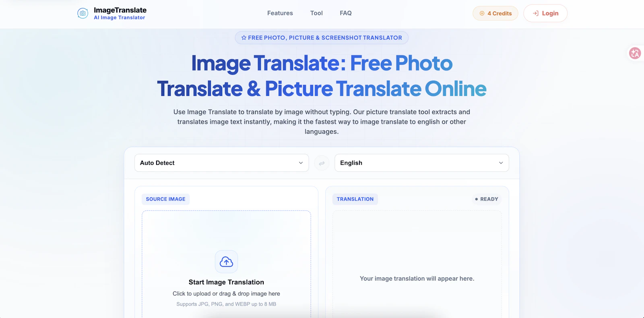Click the star icon in Free Photo badge
The image size is (644, 318).
coord(244,38)
